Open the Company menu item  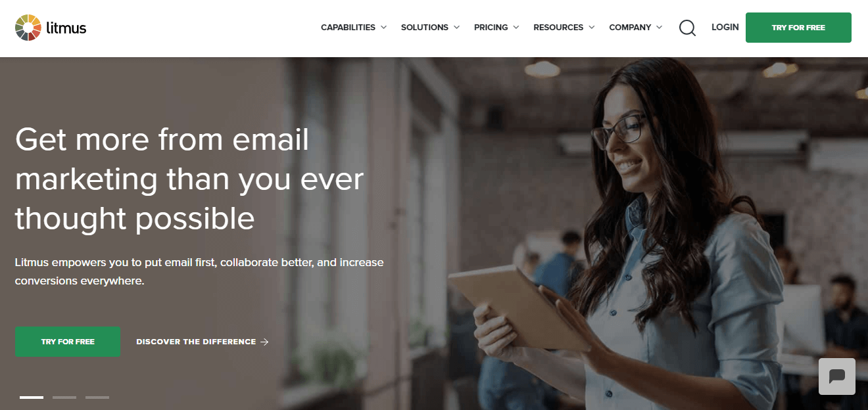(x=630, y=28)
